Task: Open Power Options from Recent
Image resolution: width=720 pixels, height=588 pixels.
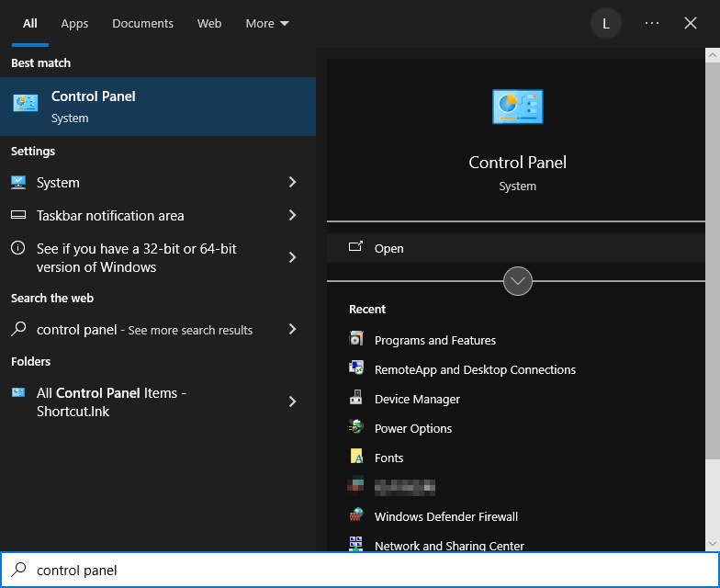Action: click(x=413, y=428)
